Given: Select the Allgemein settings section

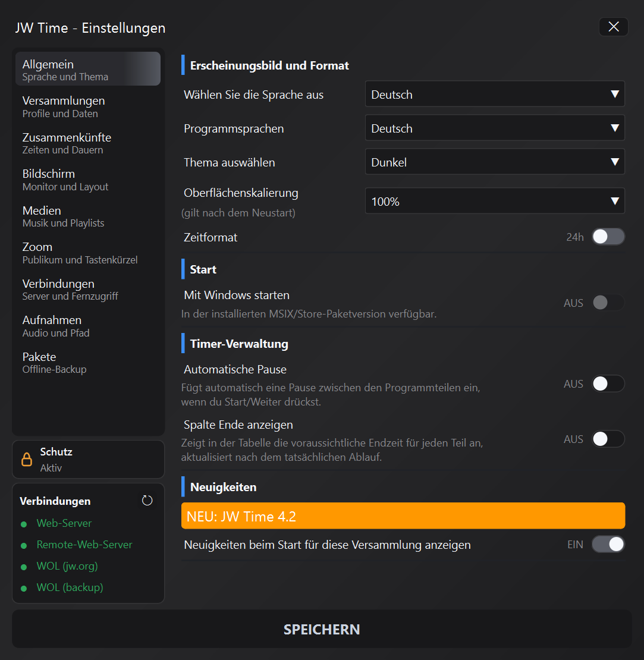Looking at the screenshot, I should (x=88, y=69).
